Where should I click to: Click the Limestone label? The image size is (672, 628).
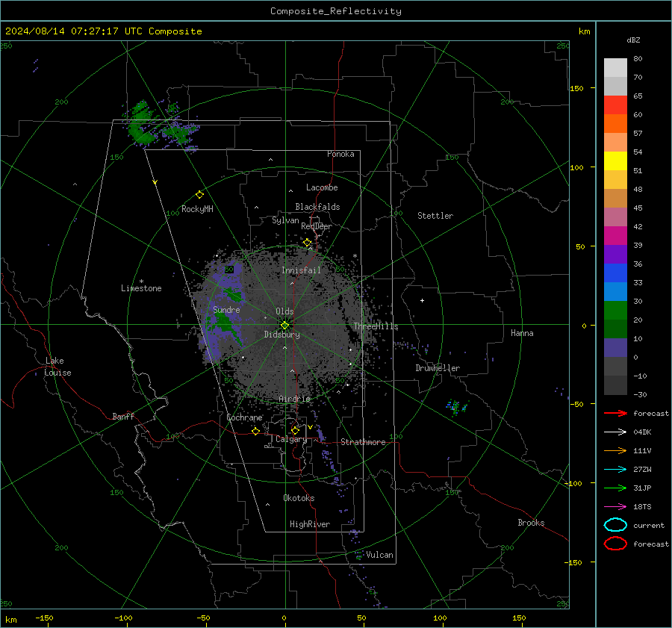tap(141, 288)
